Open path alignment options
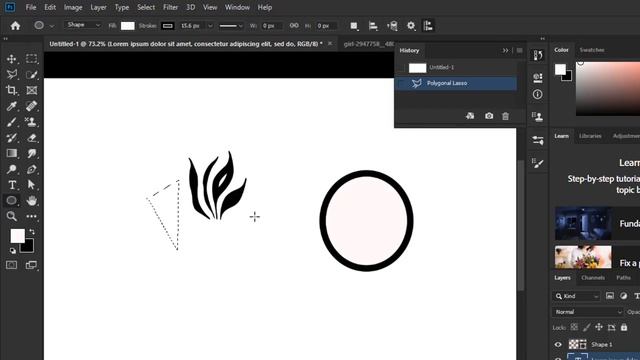This screenshot has height=360, width=640. pyautogui.click(x=373, y=26)
